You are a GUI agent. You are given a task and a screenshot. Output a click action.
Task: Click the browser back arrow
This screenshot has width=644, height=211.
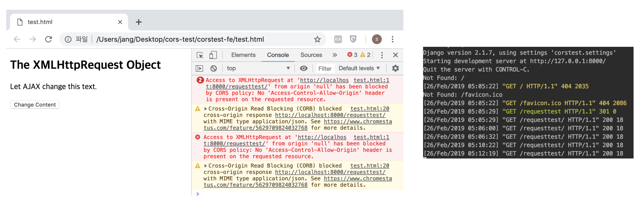[x=17, y=39]
